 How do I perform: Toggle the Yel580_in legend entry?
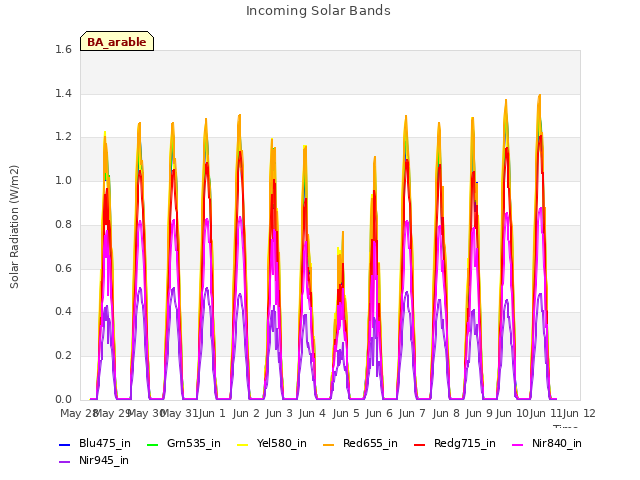pyautogui.click(x=272, y=443)
